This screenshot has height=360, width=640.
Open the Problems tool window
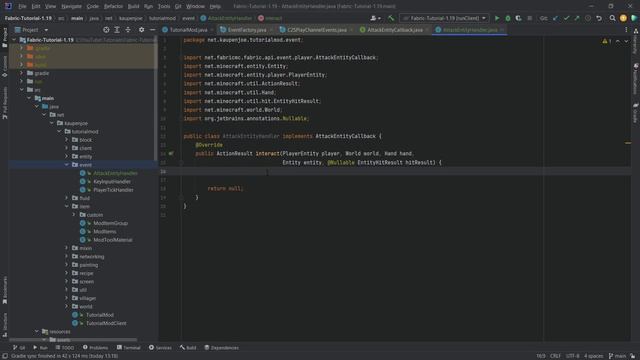[x=96, y=348]
